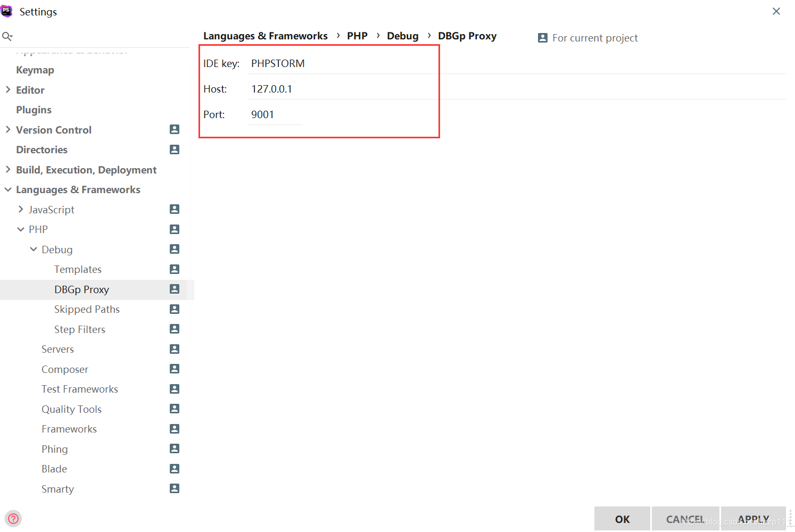Image resolution: width=795 pixels, height=532 pixels.
Task: Open Step Filters settings
Action: click(x=80, y=329)
